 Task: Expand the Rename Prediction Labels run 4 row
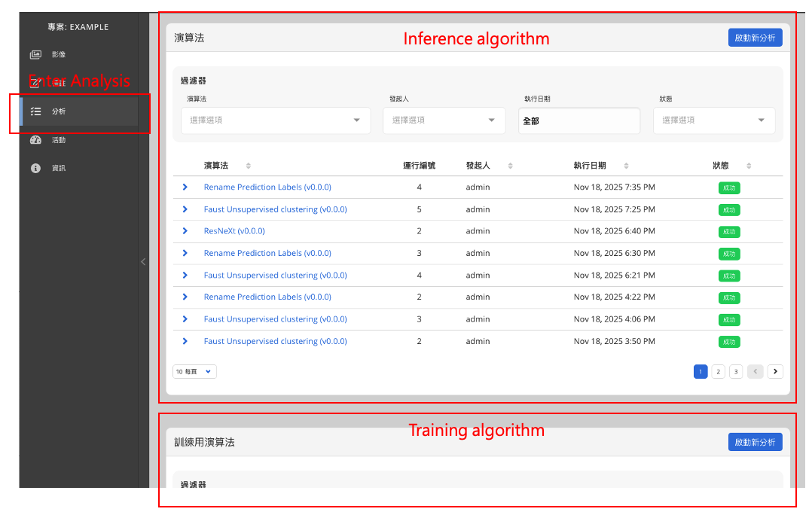pos(185,187)
